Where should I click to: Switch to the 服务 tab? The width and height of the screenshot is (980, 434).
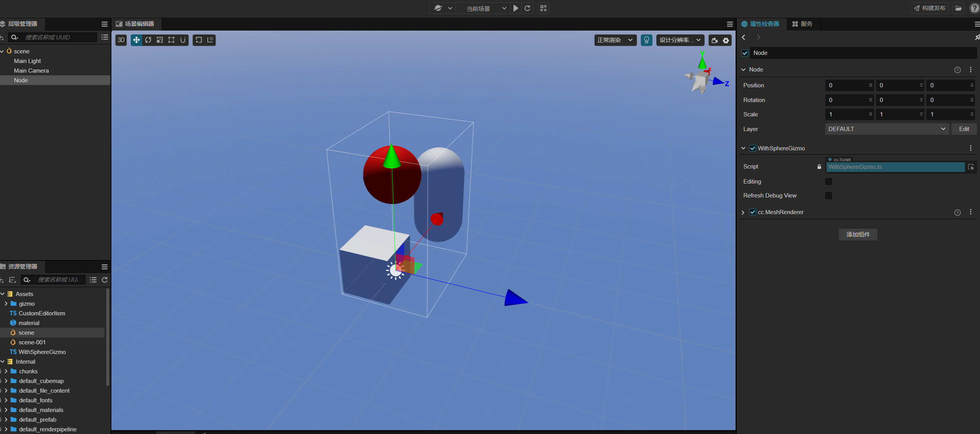pos(802,24)
